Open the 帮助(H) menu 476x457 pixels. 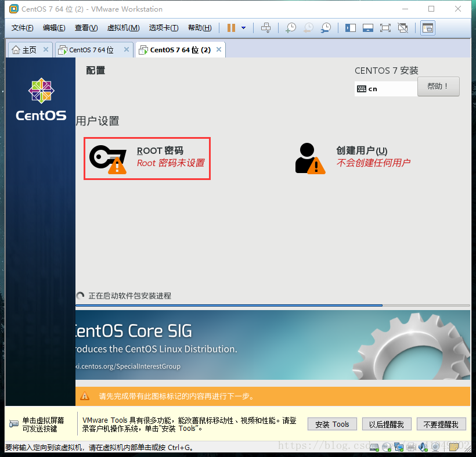[x=200, y=28]
